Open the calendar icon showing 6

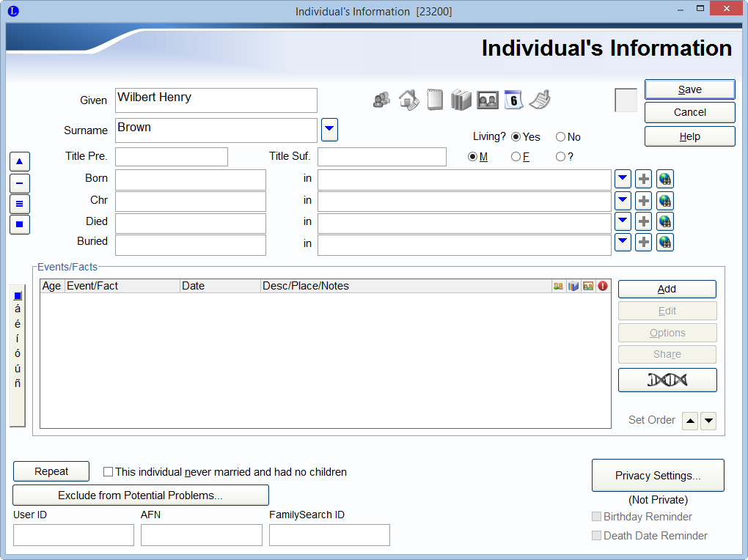pyautogui.click(x=513, y=100)
